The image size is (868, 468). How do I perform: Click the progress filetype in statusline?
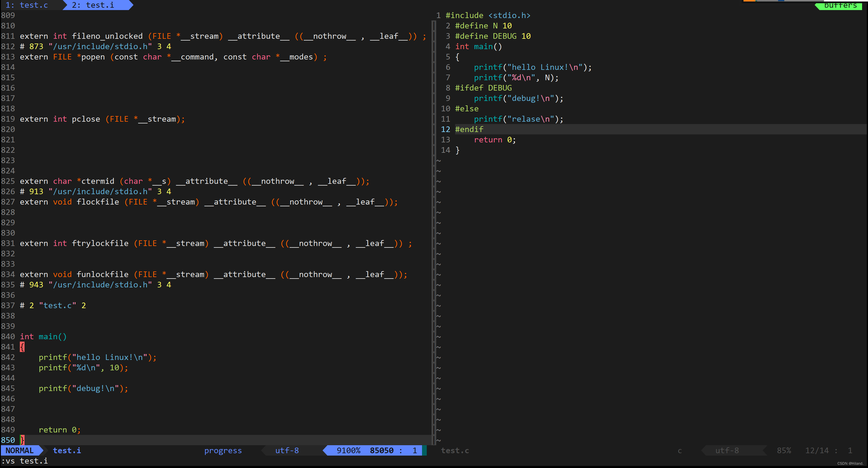click(x=223, y=451)
